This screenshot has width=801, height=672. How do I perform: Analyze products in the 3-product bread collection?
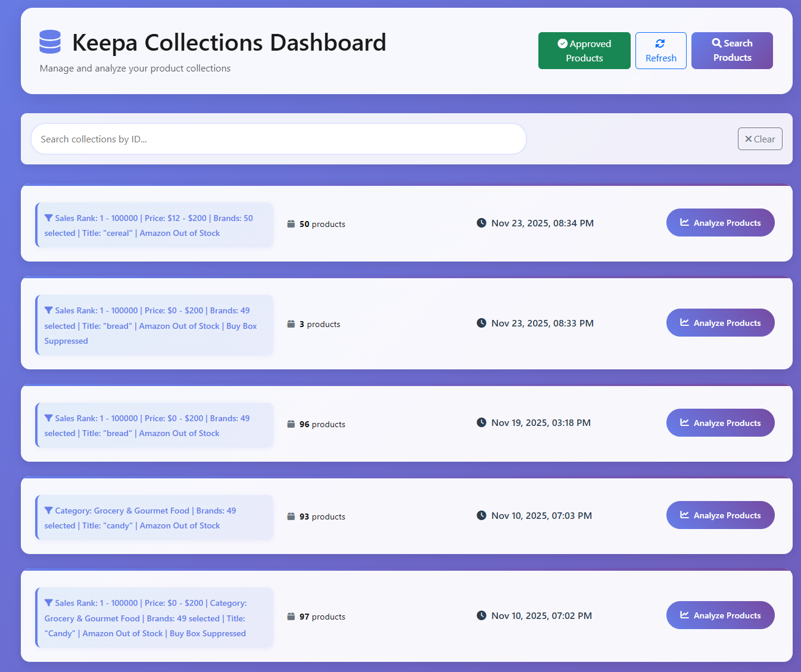(720, 322)
